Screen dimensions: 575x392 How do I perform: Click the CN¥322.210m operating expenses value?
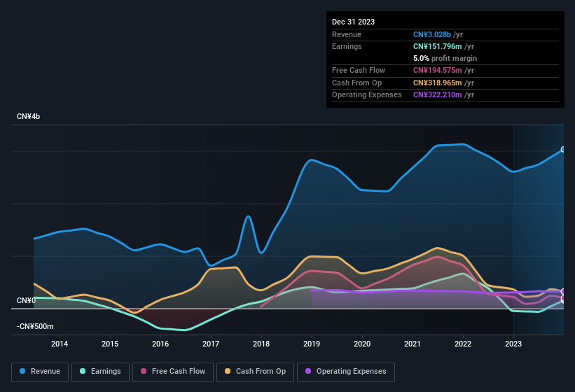click(x=438, y=95)
